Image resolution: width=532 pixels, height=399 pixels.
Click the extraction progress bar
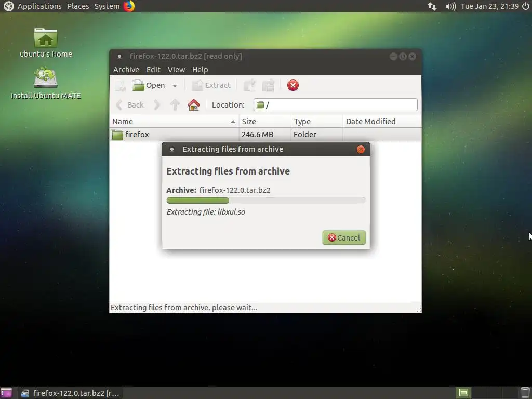click(x=266, y=201)
